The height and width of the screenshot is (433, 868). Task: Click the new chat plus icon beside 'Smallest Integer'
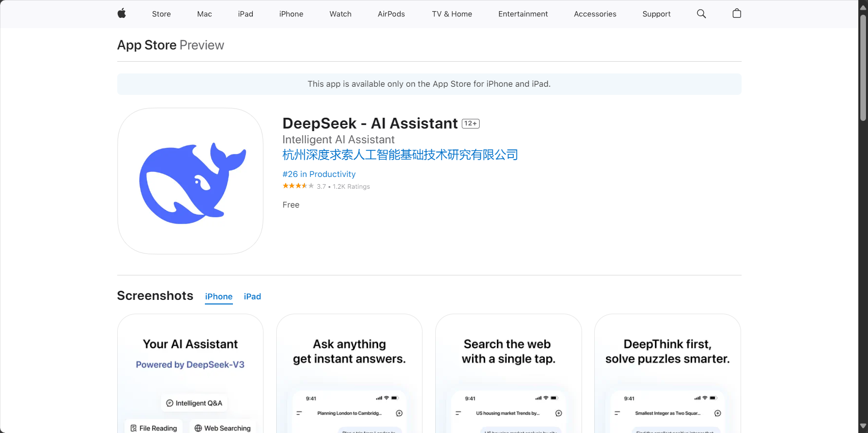pos(718,413)
